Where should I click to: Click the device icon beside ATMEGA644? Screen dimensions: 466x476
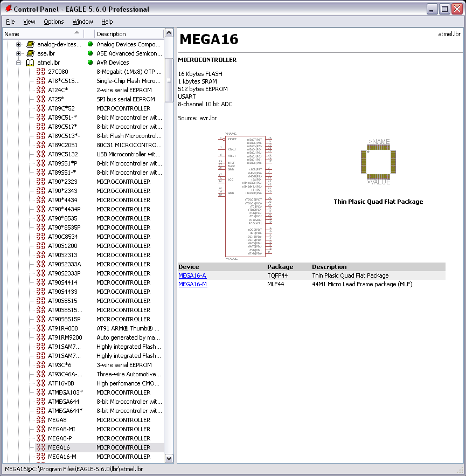coord(40,402)
